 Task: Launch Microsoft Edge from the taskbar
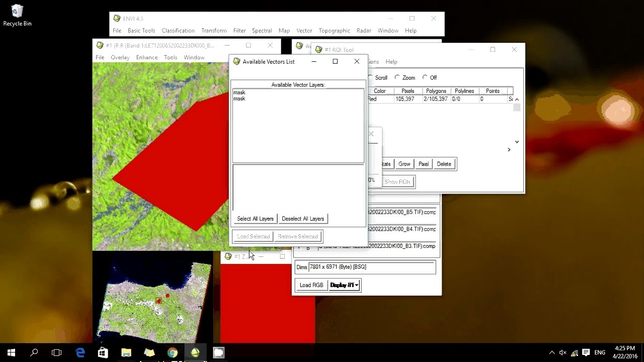tap(80, 352)
